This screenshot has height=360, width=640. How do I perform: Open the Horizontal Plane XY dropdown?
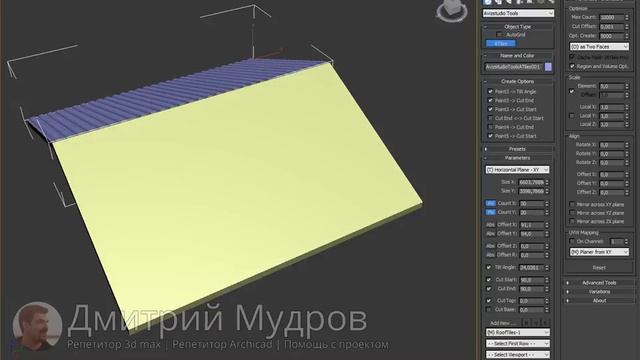517,170
